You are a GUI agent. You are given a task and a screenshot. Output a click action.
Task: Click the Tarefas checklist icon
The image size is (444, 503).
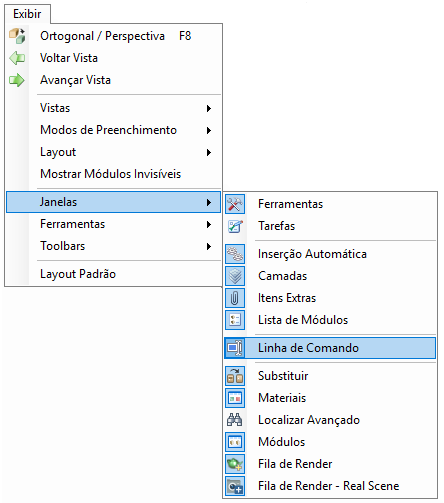[235, 226]
